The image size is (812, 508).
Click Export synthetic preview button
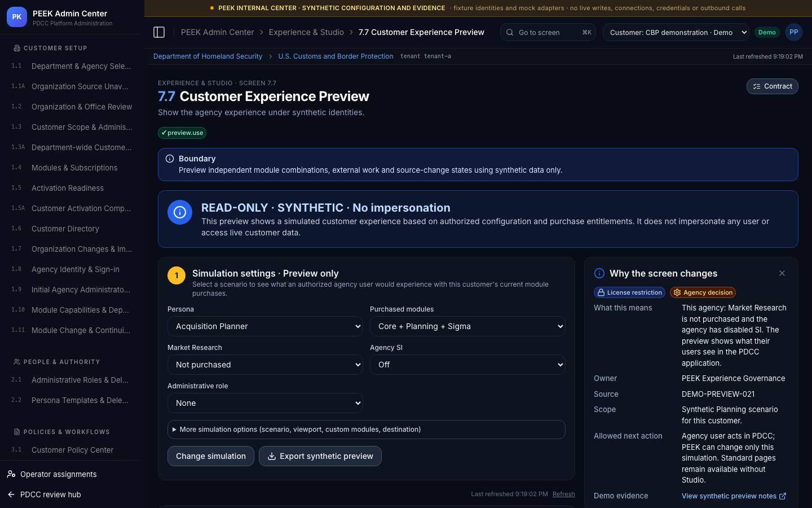click(320, 456)
